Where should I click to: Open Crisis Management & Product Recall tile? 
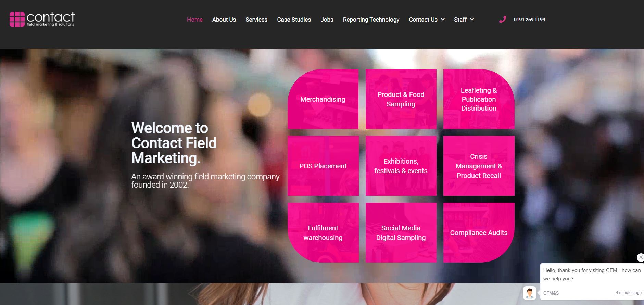[x=479, y=166]
